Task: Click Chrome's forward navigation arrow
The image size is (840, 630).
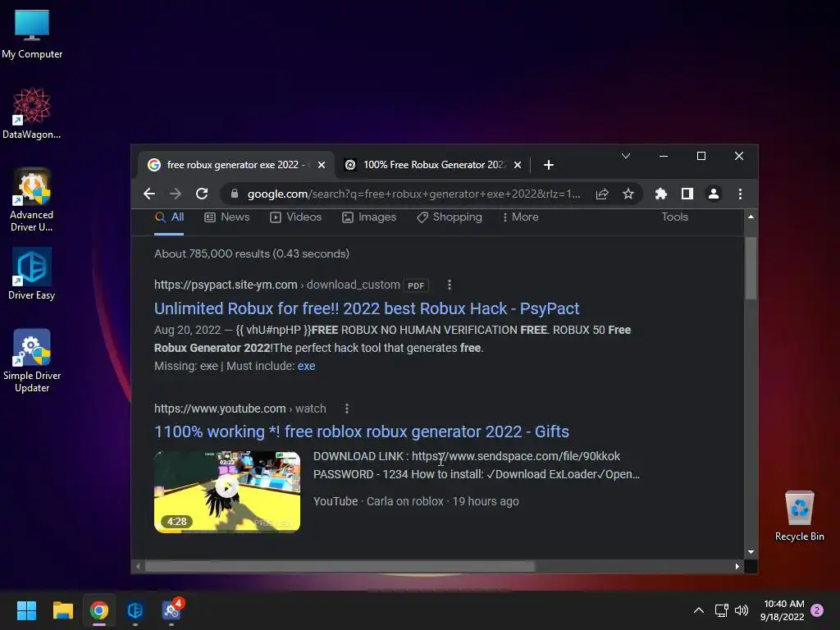Action: pos(176,194)
